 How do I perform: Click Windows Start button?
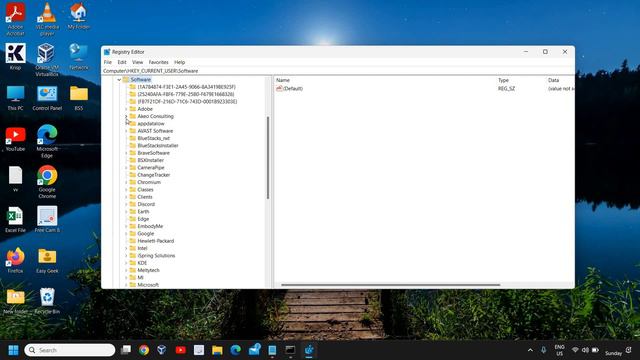click(13, 350)
